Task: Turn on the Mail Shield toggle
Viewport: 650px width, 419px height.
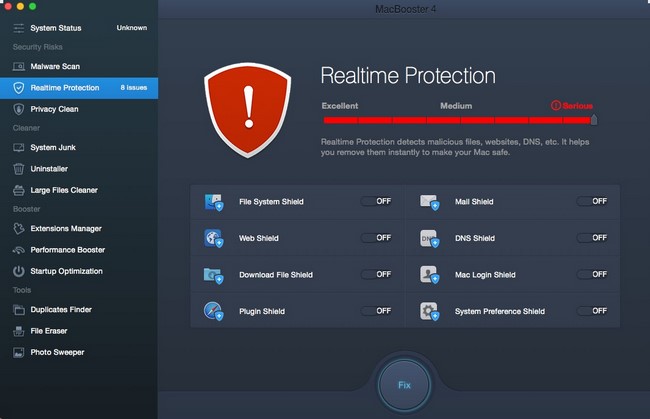Action: 592,201
